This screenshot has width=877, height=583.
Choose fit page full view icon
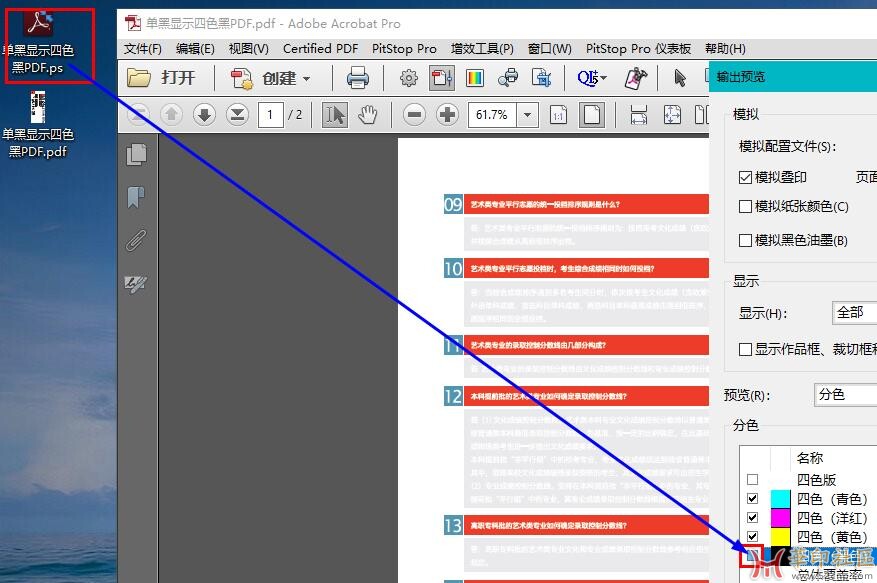coord(672,115)
